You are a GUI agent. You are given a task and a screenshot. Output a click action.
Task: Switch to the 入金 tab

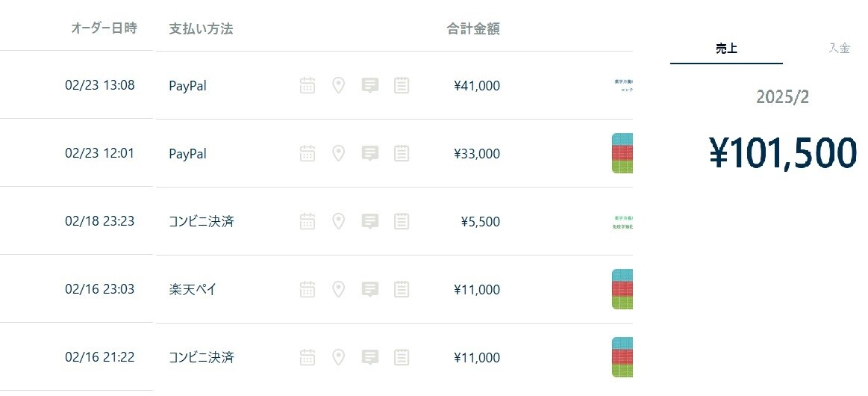(839, 48)
